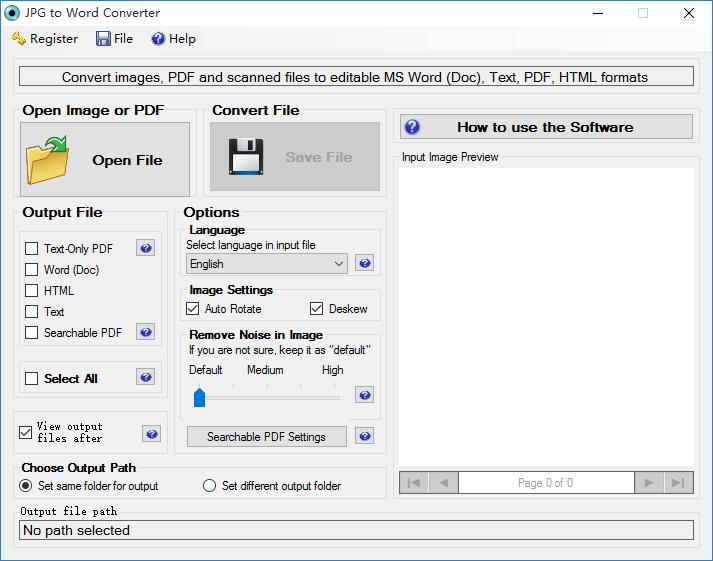Open Searchable PDF Settings
713x561 pixels.
point(266,436)
